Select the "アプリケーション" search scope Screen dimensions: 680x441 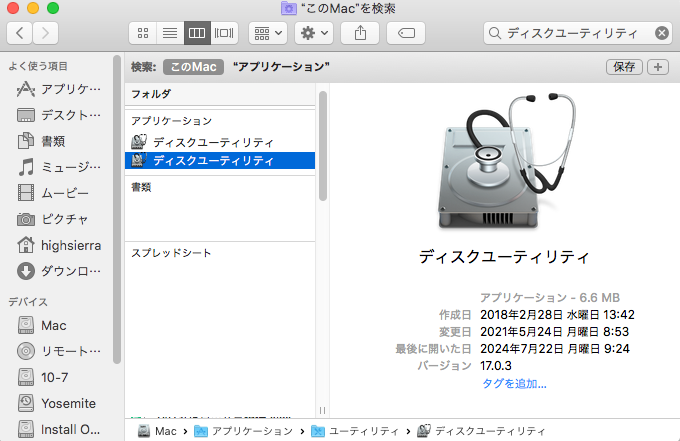click(x=281, y=67)
